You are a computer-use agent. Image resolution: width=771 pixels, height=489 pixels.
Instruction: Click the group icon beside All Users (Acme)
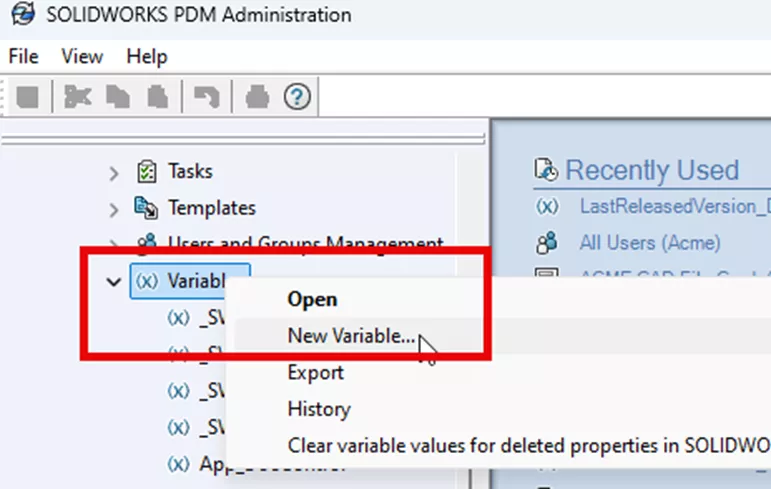click(547, 243)
